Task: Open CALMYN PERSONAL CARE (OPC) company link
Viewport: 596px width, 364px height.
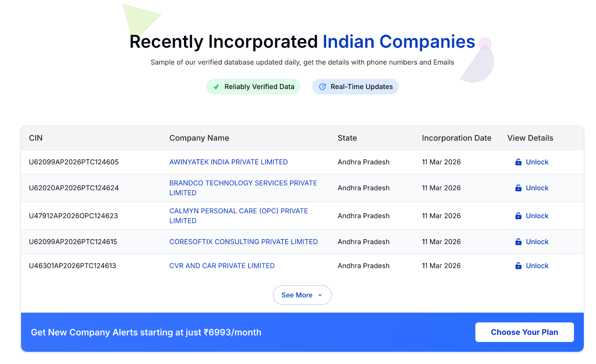Action: [238, 211]
